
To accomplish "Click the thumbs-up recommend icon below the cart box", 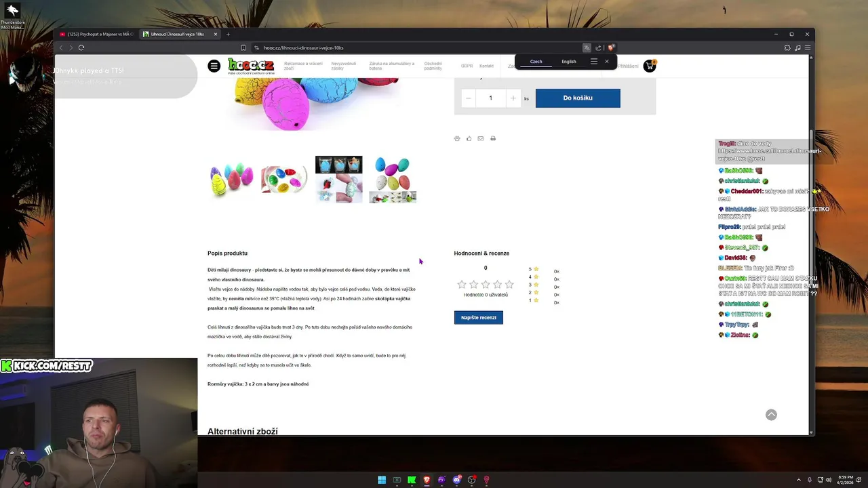I will point(469,138).
